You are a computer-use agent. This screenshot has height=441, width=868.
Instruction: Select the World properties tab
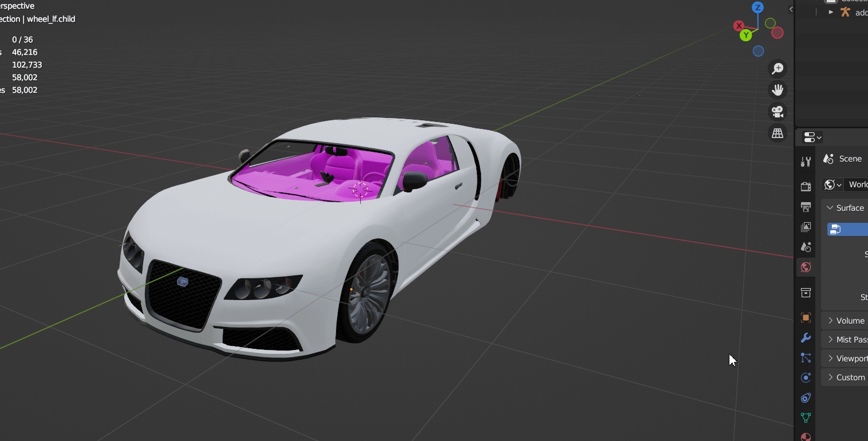806,267
